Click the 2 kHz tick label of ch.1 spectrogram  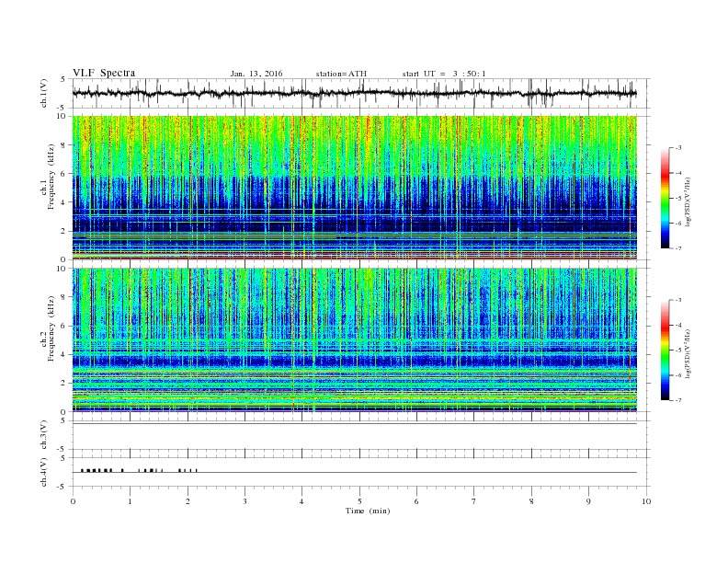[x=63, y=231]
